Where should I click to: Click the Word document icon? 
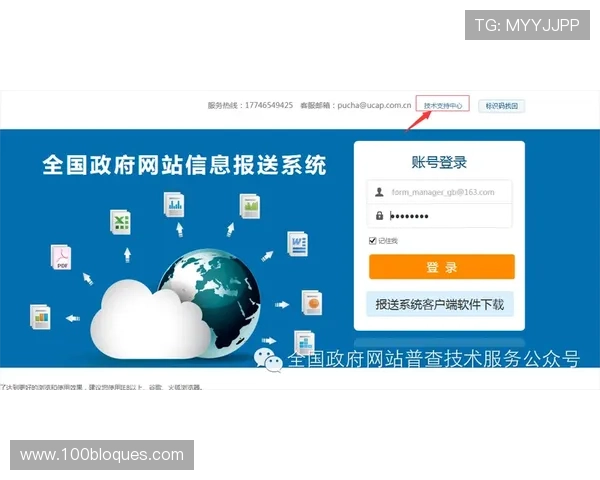pyautogui.click(x=298, y=244)
